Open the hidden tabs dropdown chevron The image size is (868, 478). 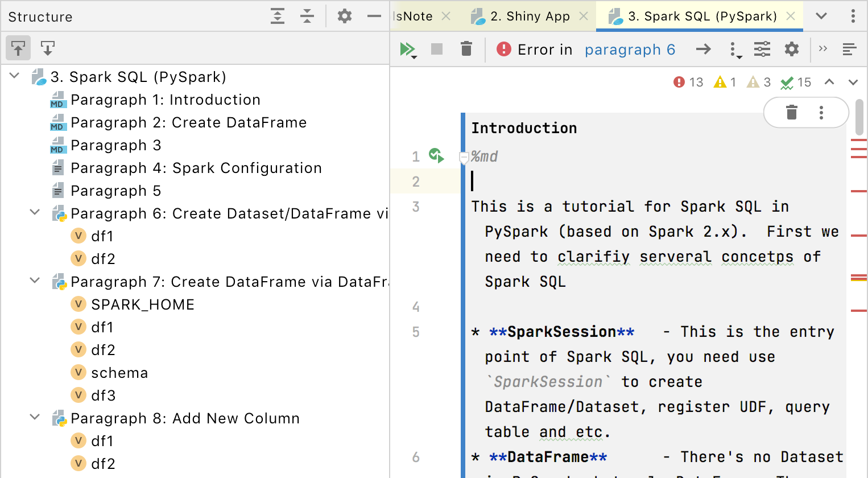821,16
